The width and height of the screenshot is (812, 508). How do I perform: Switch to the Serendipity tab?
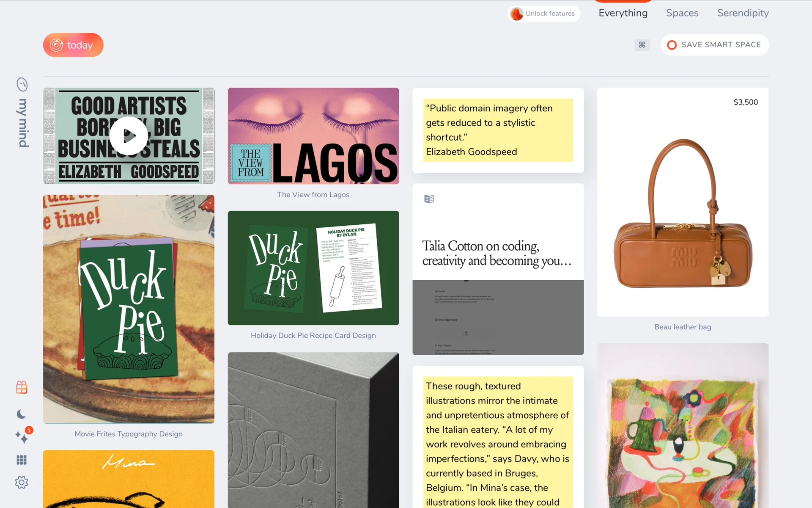pos(743,13)
